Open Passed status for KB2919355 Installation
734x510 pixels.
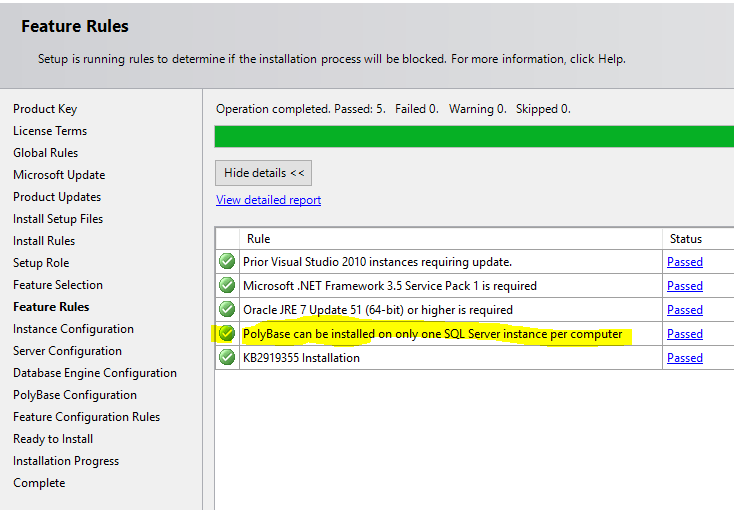[684, 358]
